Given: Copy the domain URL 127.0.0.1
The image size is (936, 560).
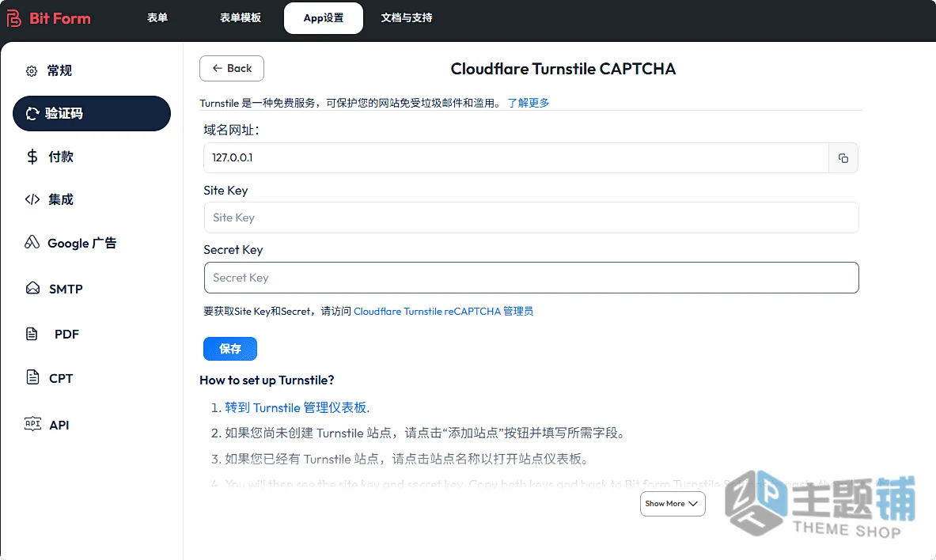Looking at the screenshot, I should (x=843, y=158).
